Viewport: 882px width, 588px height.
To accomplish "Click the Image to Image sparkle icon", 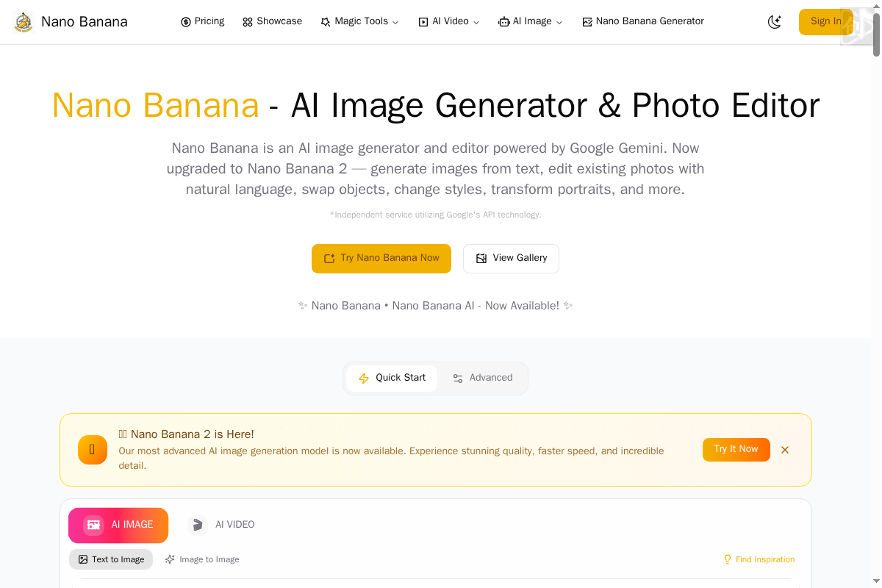I will pos(170,559).
